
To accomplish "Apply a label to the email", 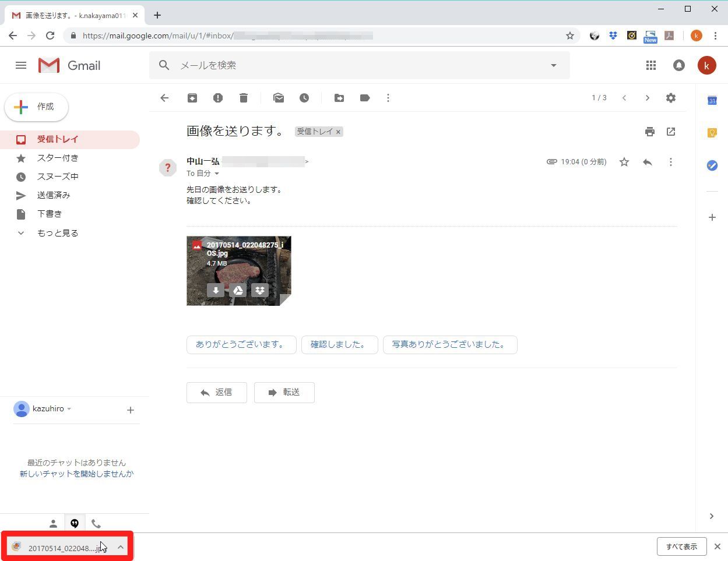I will 365,98.
